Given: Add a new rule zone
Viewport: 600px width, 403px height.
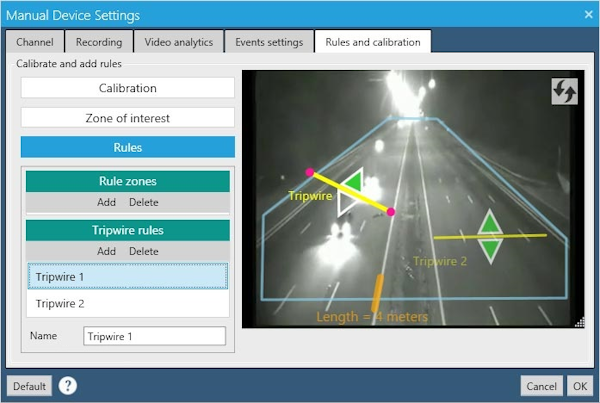Looking at the screenshot, I should (x=106, y=202).
